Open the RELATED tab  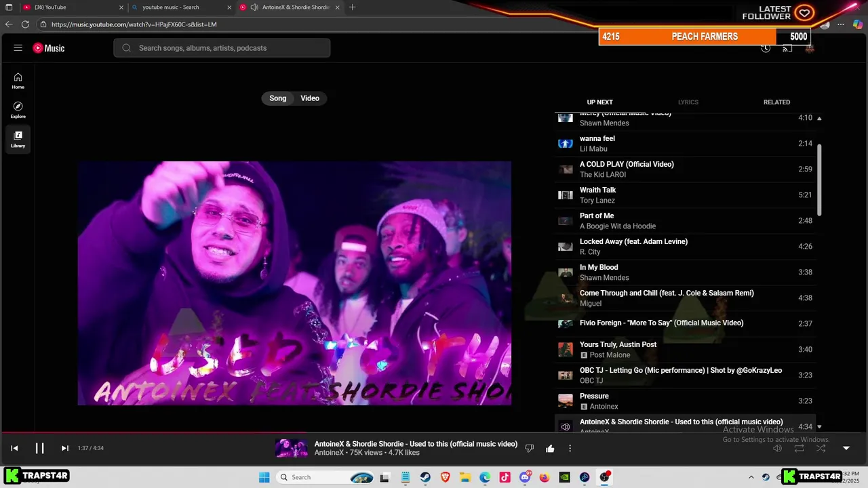tap(776, 102)
